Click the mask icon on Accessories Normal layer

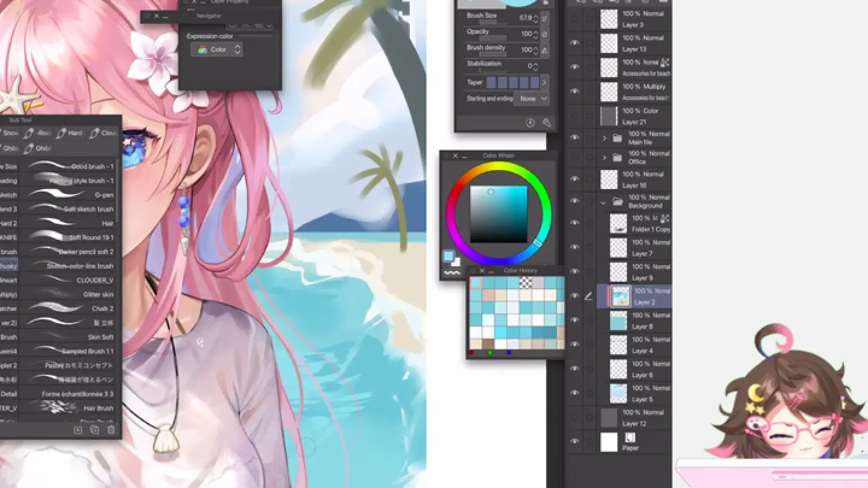tap(665, 62)
